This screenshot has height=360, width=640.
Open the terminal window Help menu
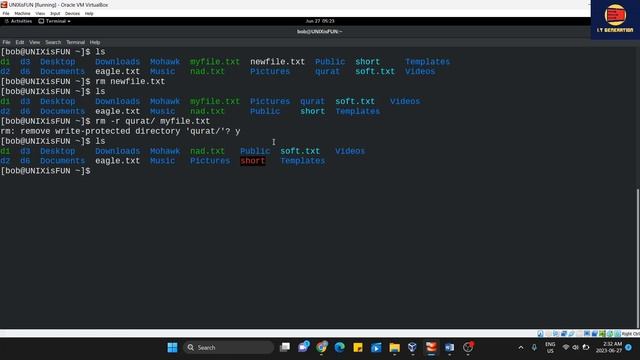[95, 42]
